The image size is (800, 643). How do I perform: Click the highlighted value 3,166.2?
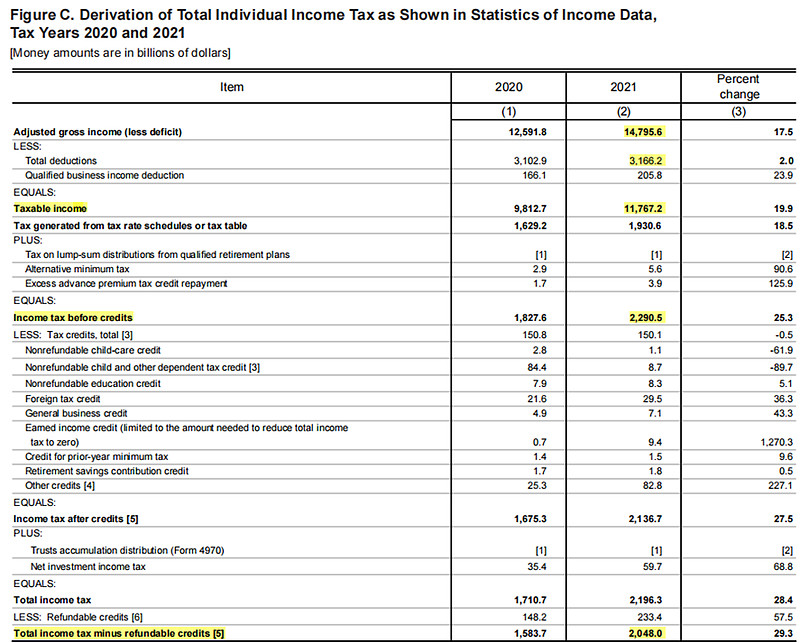tap(646, 161)
